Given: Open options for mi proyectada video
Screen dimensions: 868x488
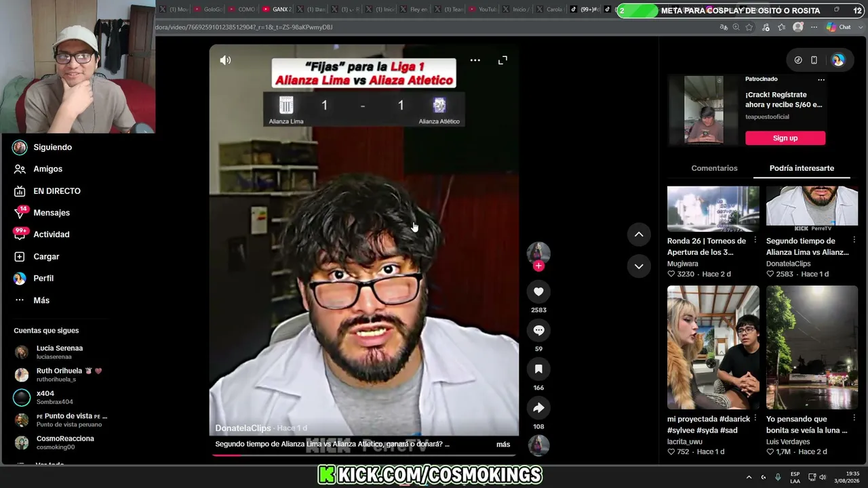Looking at the screenshot, I should click(755, 419).
